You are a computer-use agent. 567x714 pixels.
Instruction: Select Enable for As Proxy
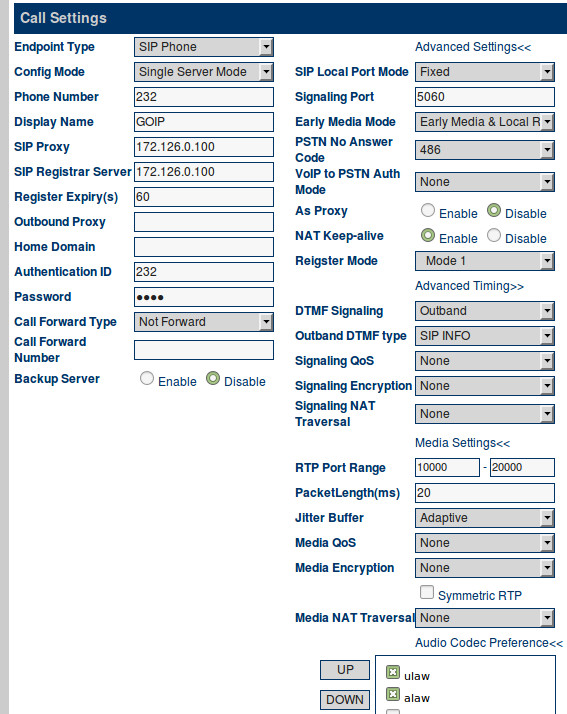click(428, 210)
